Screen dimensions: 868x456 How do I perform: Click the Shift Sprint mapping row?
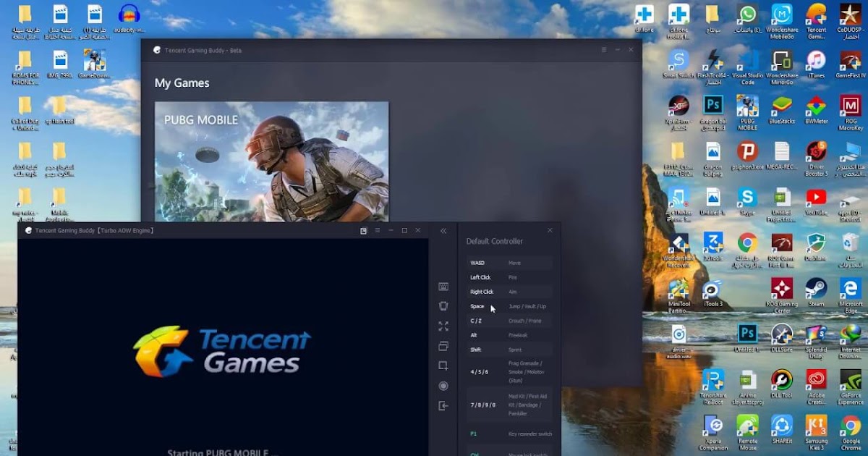[509, 350]
